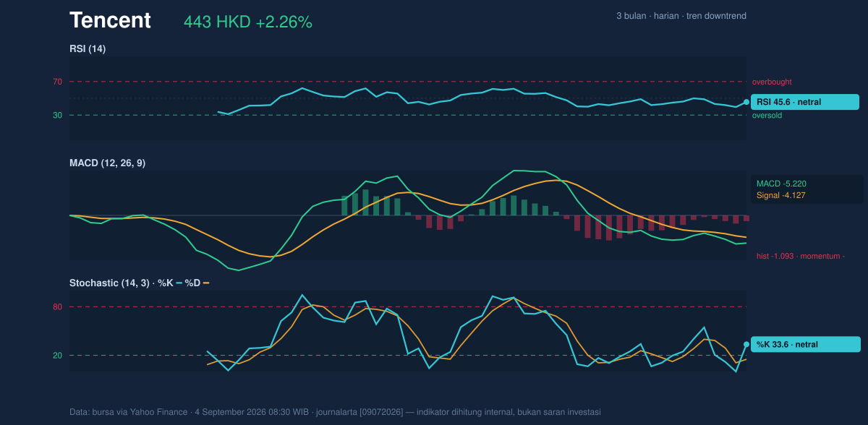Click the RSI line endpoint dot
The width and height of the screenshot is (868, 425).
(746, 102)
